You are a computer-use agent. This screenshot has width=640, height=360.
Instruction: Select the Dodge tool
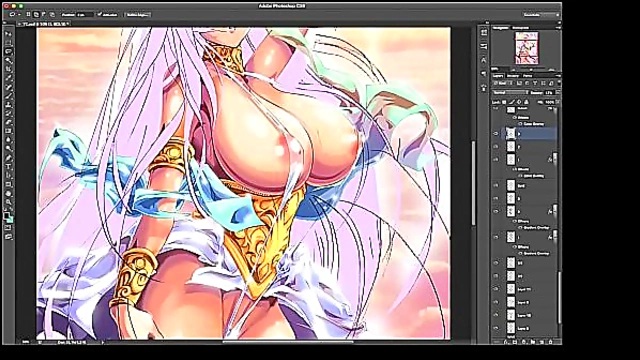tap(8, 149)
